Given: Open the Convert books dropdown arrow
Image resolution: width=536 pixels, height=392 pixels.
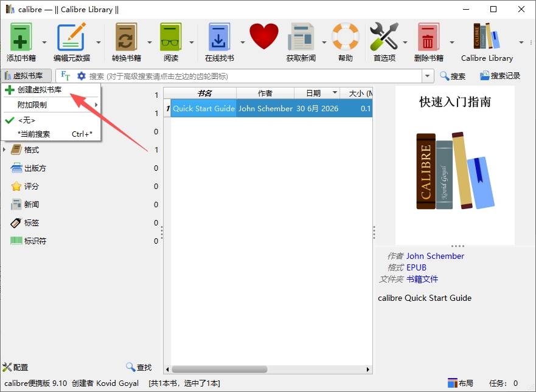Looking at the screenshot, I should [150, 43].
